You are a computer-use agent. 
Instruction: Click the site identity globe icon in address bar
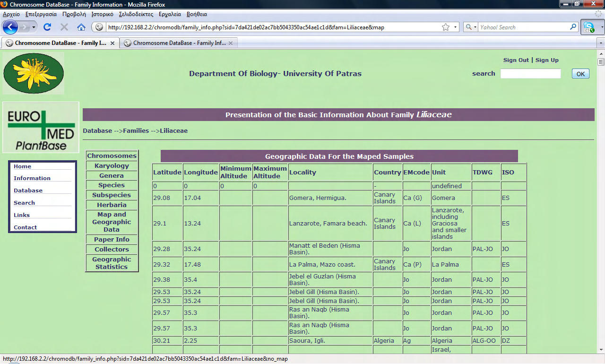point(99,27)
